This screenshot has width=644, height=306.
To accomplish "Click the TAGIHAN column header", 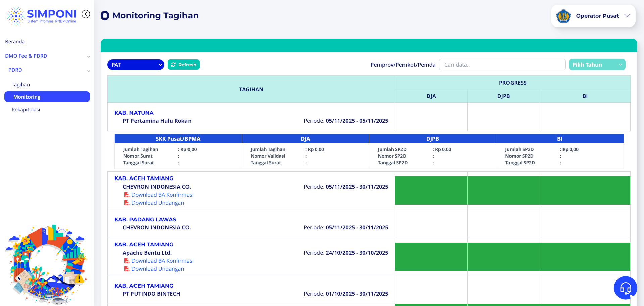I will click(x=251, y=89).
